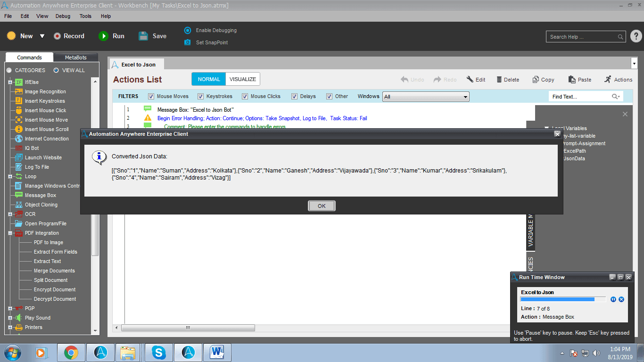Open the Tools menu
Screen dimensions: 644x362
pyautogui.click(x=85, y=16)
